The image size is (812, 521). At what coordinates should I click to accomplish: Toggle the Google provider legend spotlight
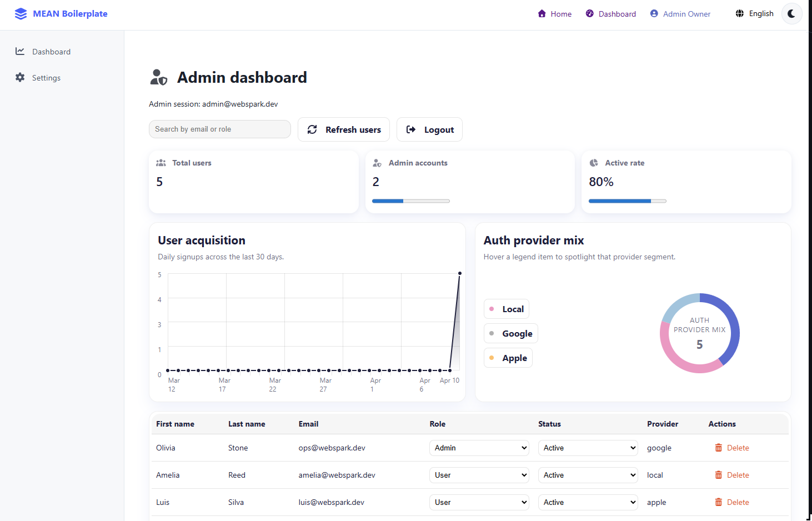point(510,333)
